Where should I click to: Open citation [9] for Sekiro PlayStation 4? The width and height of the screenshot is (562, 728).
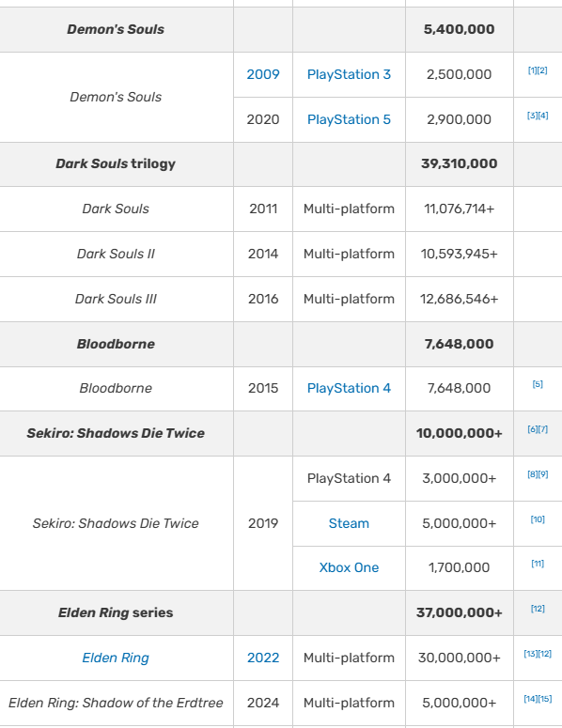543,474
